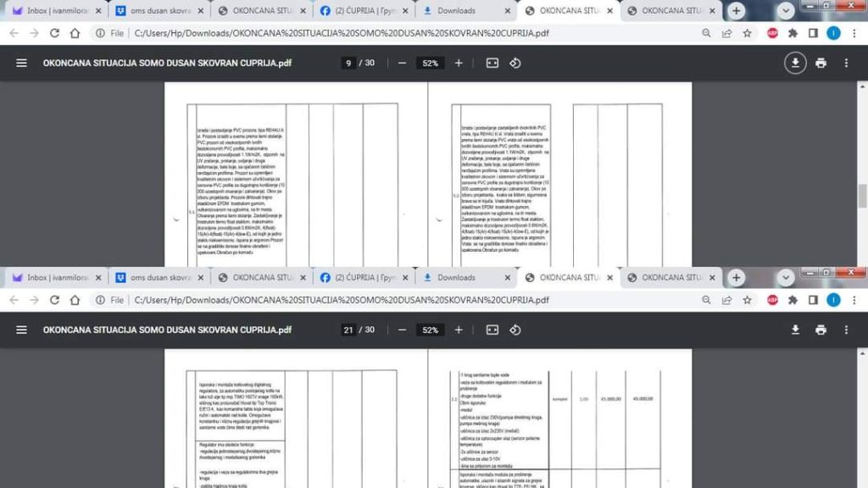Open a new tab in the upper window
The width and height of the screenshot is (868, 488).
pyautogui.click(x=737, y=11)
